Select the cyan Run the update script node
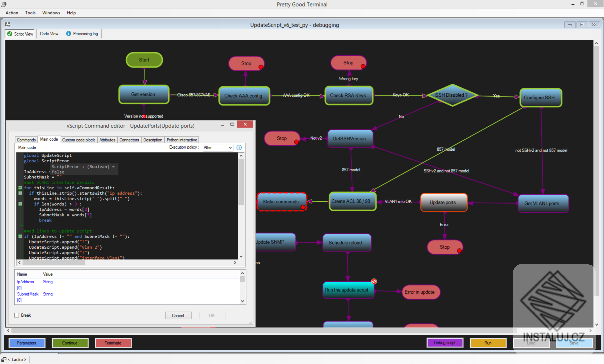Screen dimensions: 604x364 pos(347,290)
